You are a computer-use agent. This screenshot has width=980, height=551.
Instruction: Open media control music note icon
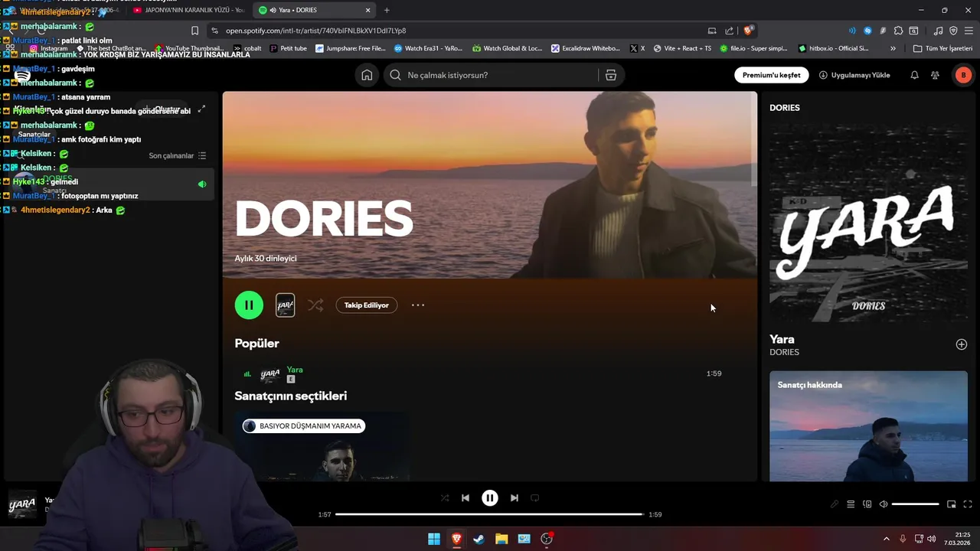[939, 31]
